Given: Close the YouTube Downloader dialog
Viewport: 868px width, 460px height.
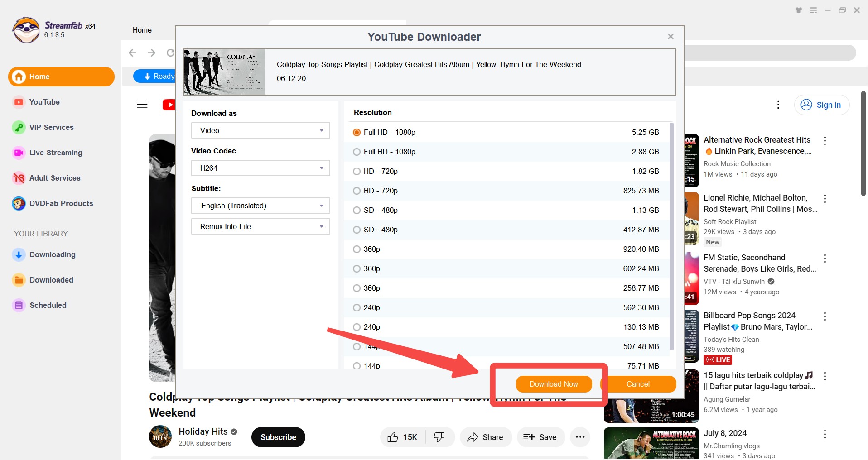Looking at the screenshot, I should 670,37.
